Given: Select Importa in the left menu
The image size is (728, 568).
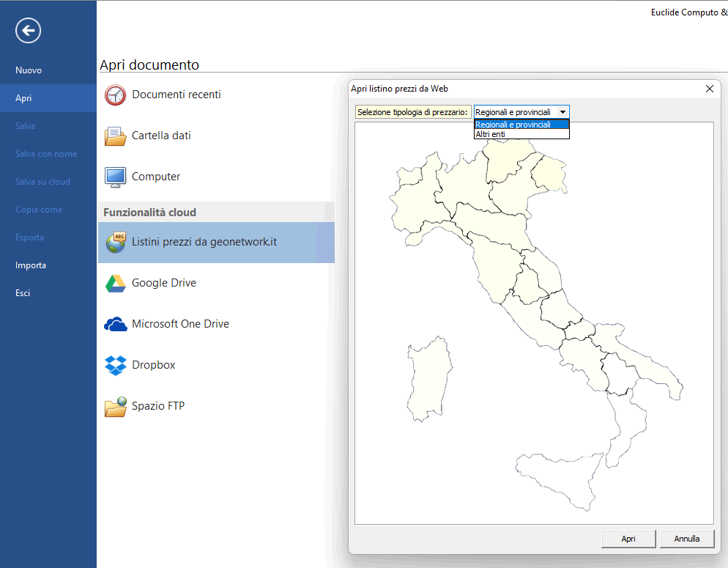Looking at the screenshot, I should click(x=31, y=265).
